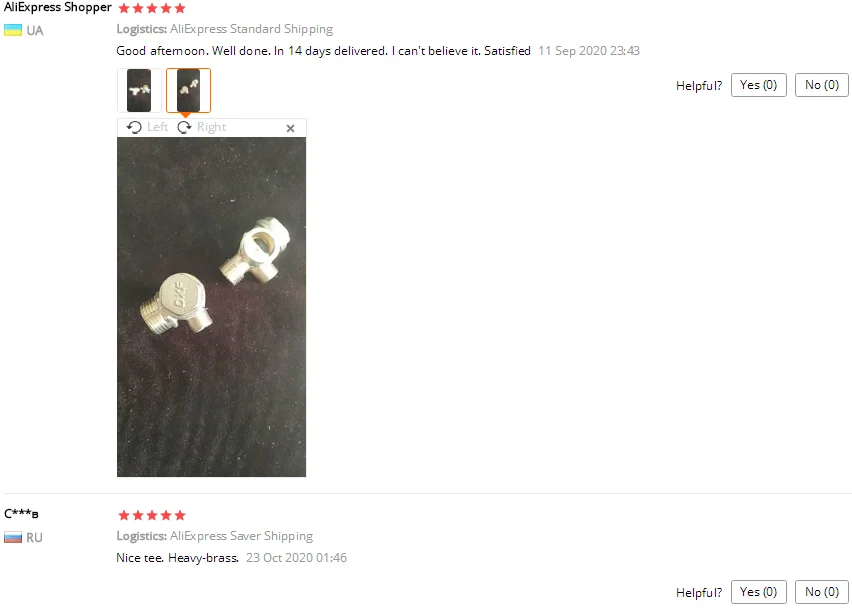Mark UA shopper's review helpful with Yes
852x613 pixels.
tap(759, 85)
